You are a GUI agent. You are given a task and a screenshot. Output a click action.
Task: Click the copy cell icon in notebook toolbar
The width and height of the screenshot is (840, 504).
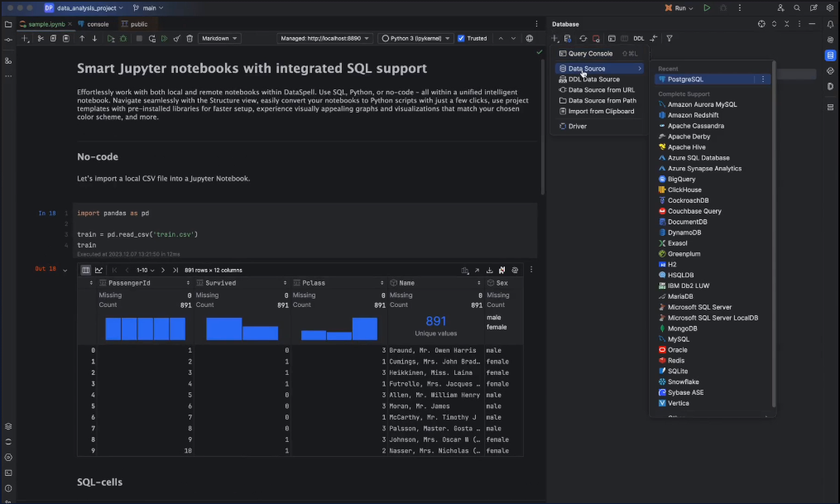(53, 39)
